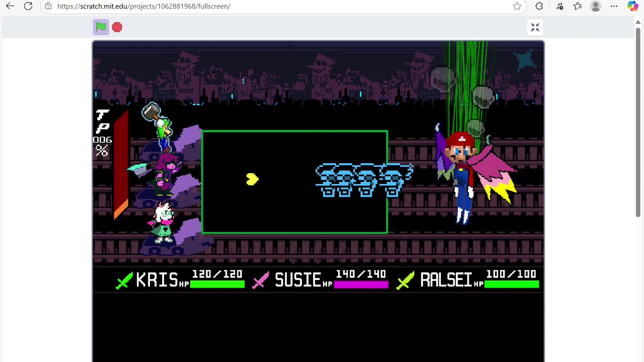Go back using browser back arrow
This screenshot has height=362, width=644.
pyautogui.click(x=10, y=6)
